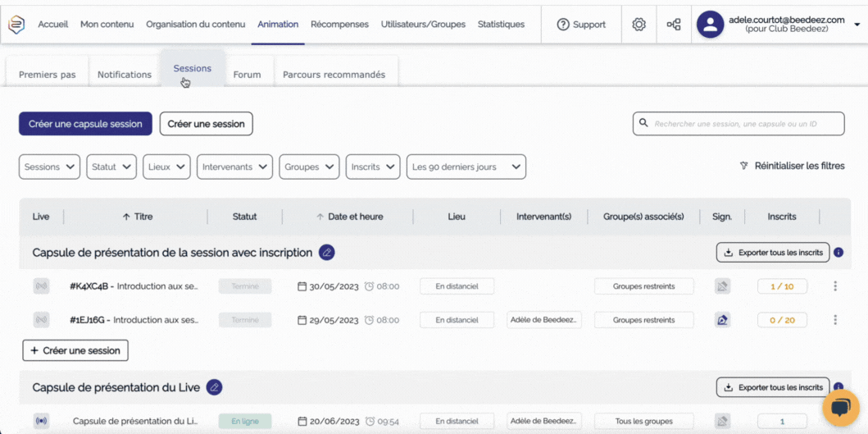Edit the session avec inscription capsule title
Screen dimensions: 868x434
[x=326, y=253]
